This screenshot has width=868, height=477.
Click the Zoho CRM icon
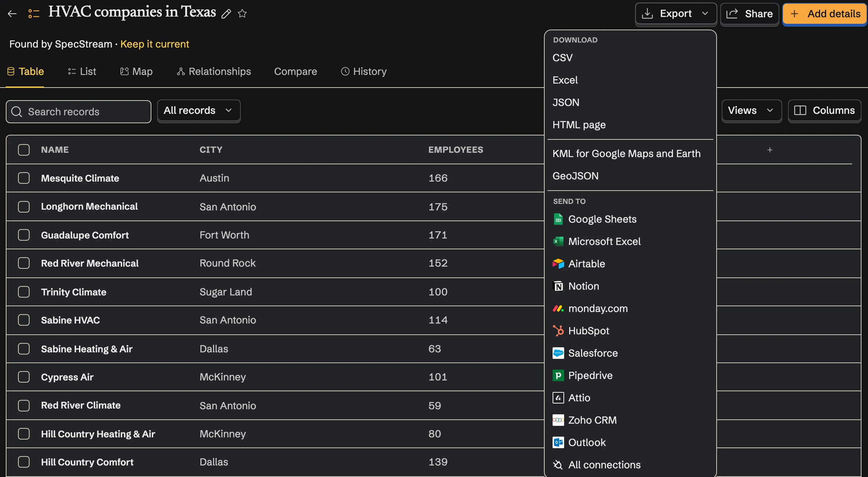558,420
